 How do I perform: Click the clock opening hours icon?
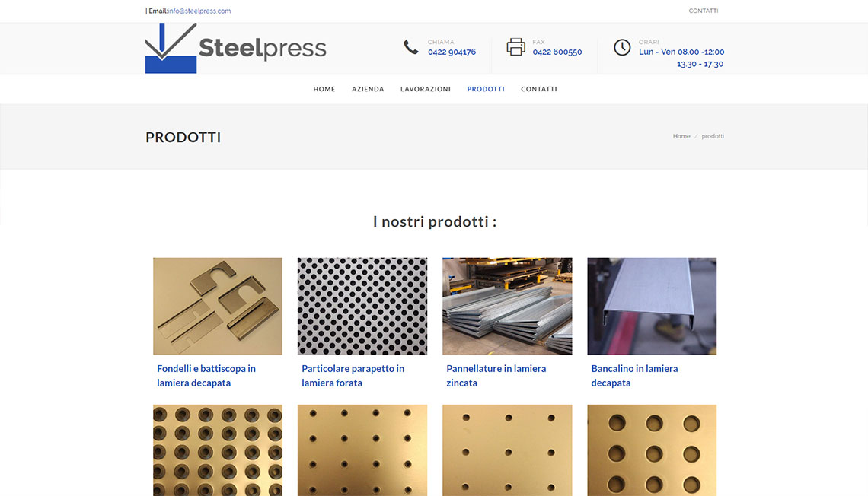622,47
